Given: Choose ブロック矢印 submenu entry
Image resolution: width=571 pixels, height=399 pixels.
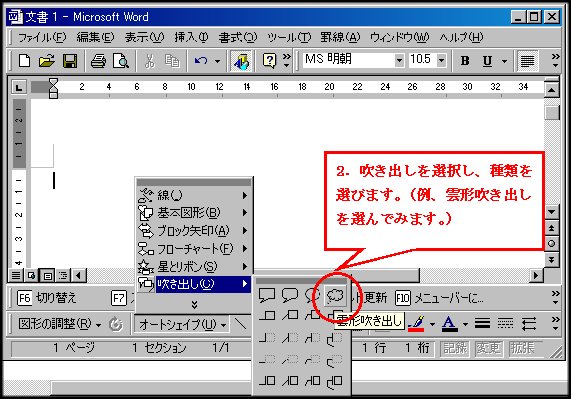Looking at the screenshot, I should pos(194,230).
